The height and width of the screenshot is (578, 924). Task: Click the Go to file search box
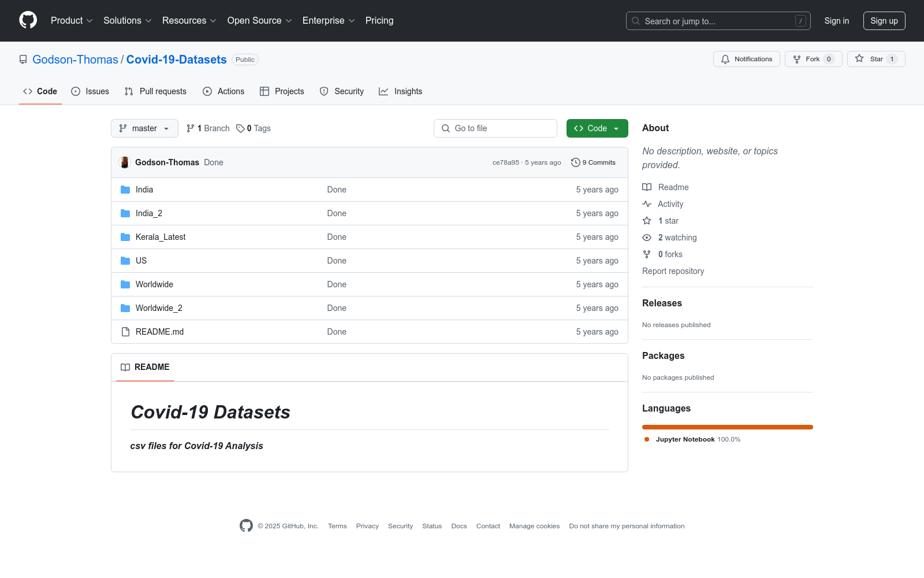tap(495, 128)
